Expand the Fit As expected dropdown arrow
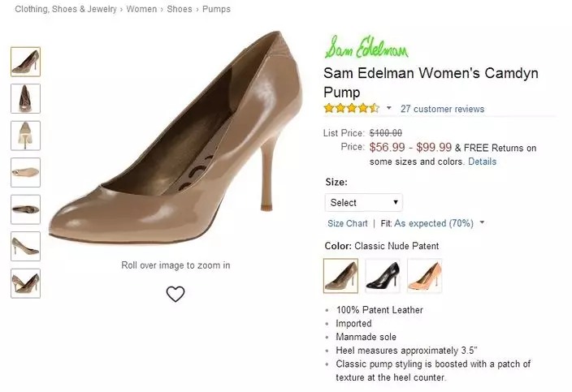Image resolution: width=572 pixels, height=392 pixels. (x=482, y=223)
